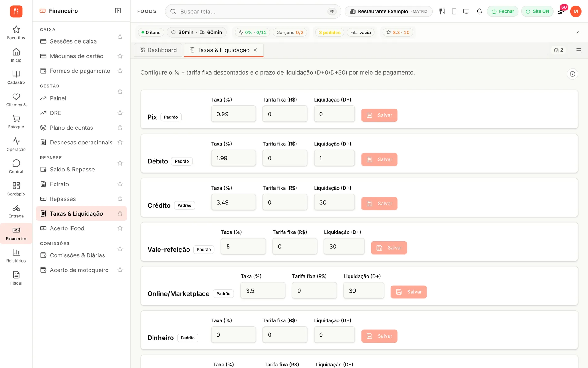Save the Pix rate settings

[x=379, y=115]
